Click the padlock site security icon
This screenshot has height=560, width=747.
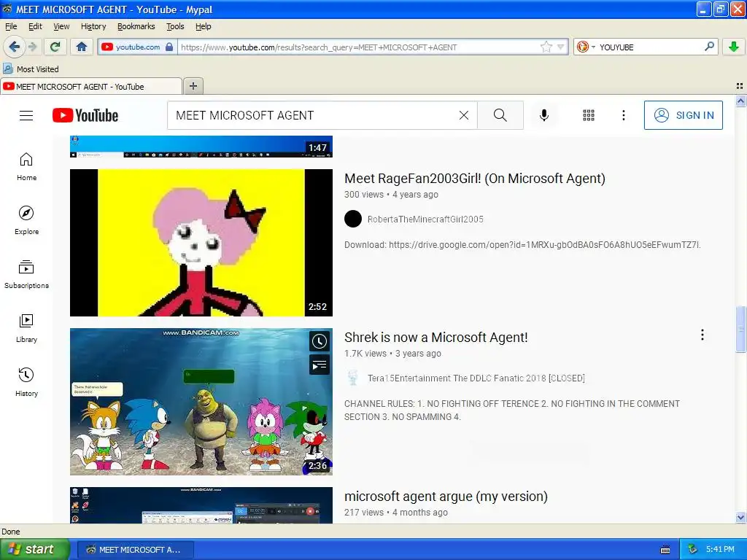click(169, 47)
